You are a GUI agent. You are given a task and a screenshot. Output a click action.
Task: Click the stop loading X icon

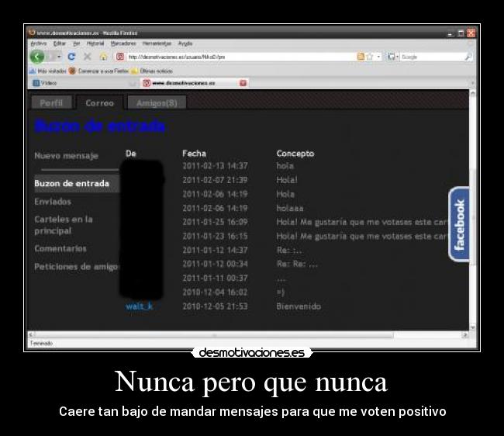click(x=87, y=57)
